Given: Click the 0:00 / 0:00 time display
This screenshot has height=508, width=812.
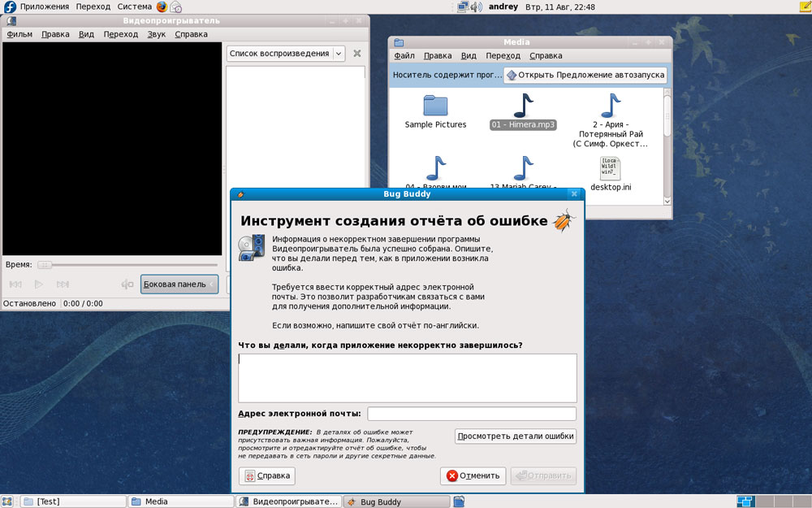Looking at the screenshot, I should (83, 304).
